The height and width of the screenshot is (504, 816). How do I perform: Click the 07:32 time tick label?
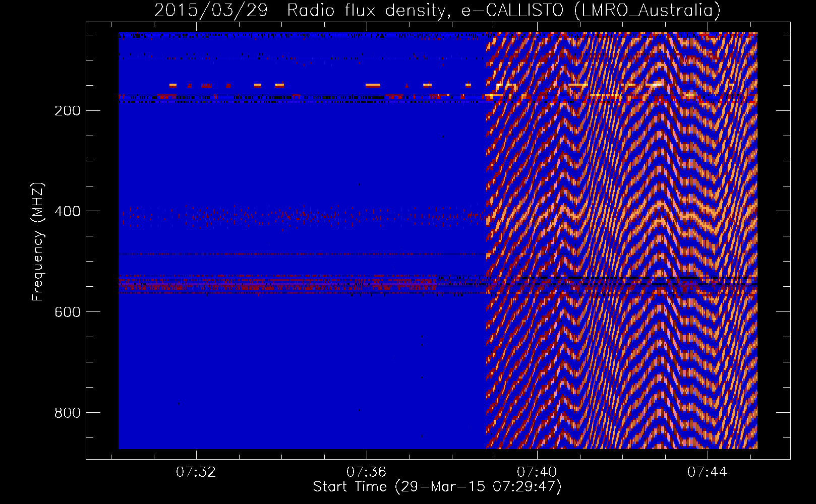coord(196,472)
